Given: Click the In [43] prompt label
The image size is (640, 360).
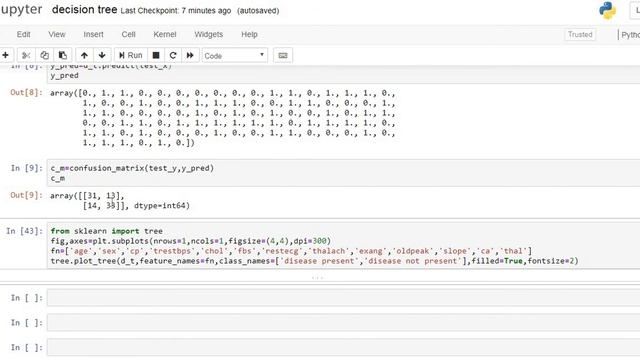Looking at the screenshot, I should pyautogui.click(x=24, y=231).
